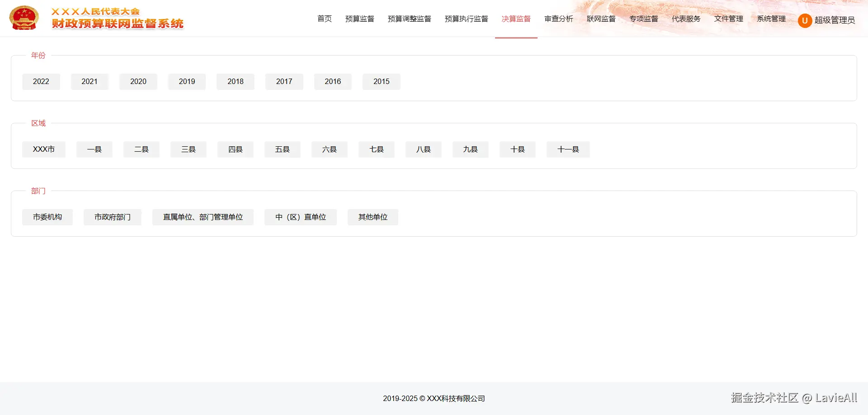Pick year 2015 filter
Image resolution: width=868 pixels, height=415 pixels.
click(x=381, y=81)
